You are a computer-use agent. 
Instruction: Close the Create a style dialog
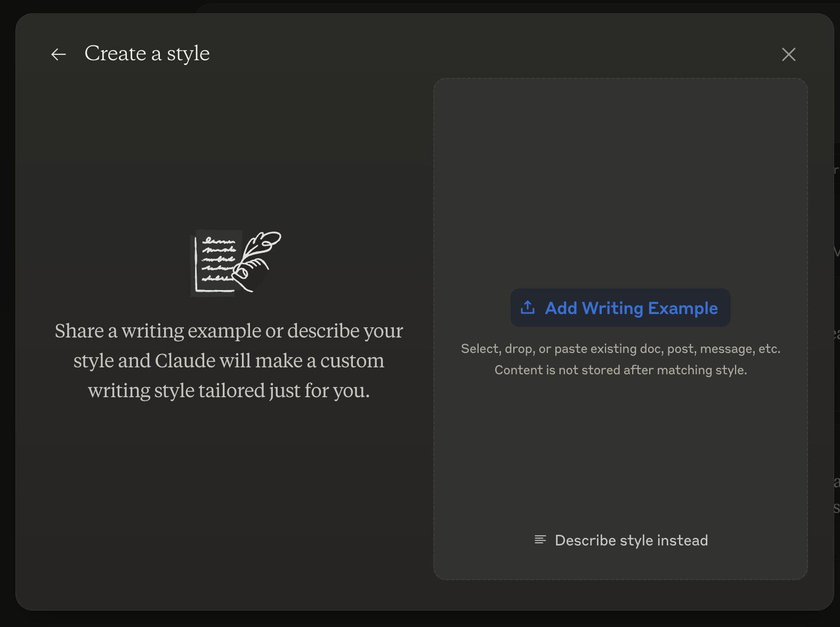click(788, 54)
